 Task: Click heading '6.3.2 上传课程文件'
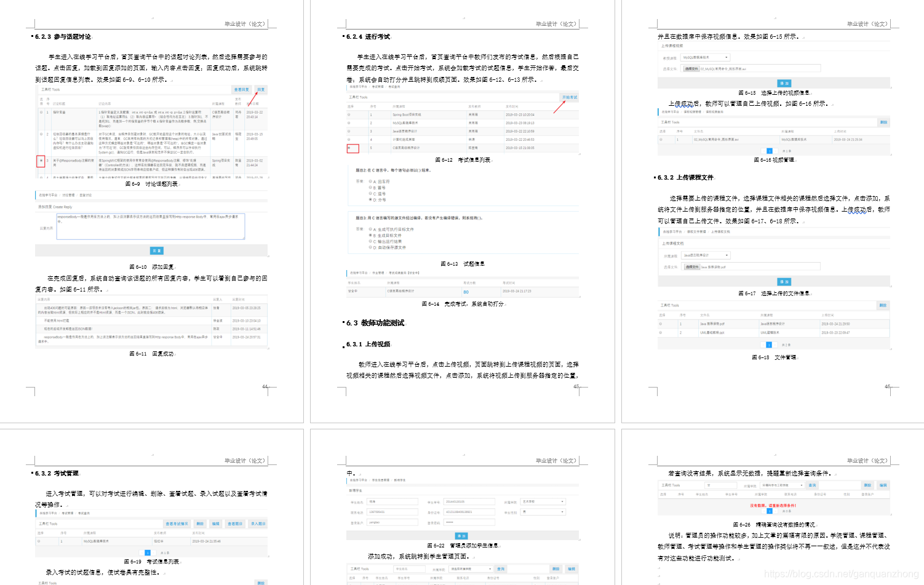point(685,178)
